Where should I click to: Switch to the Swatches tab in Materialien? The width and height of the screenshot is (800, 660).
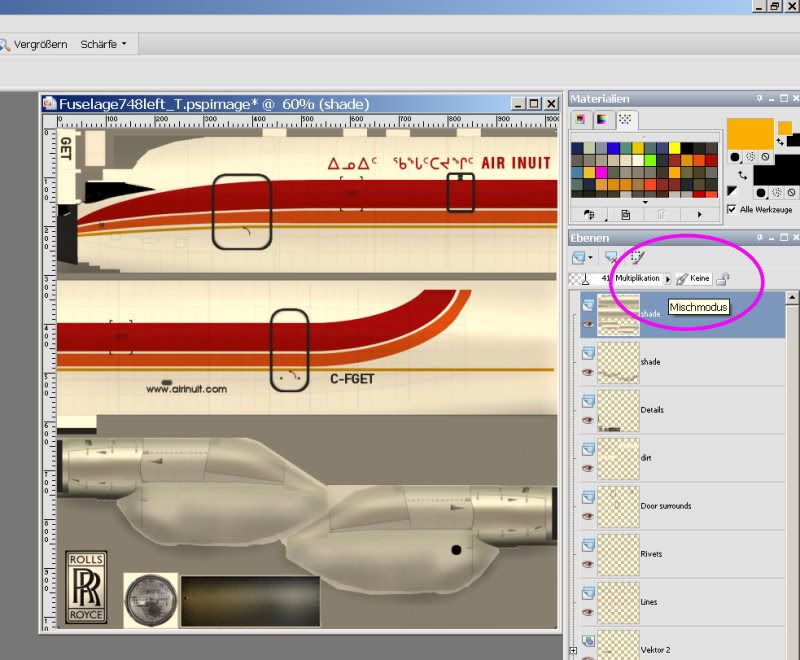(625, 119)
